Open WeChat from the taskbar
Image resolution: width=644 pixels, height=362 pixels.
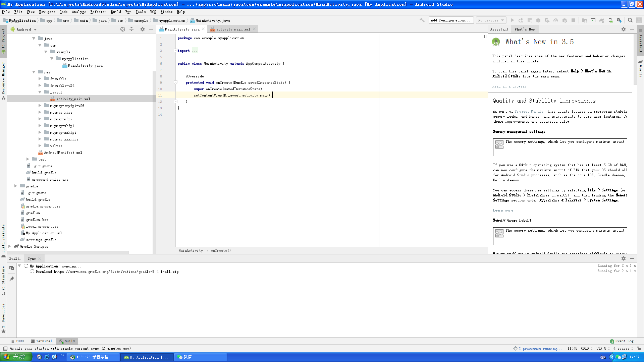pos(201,357)
